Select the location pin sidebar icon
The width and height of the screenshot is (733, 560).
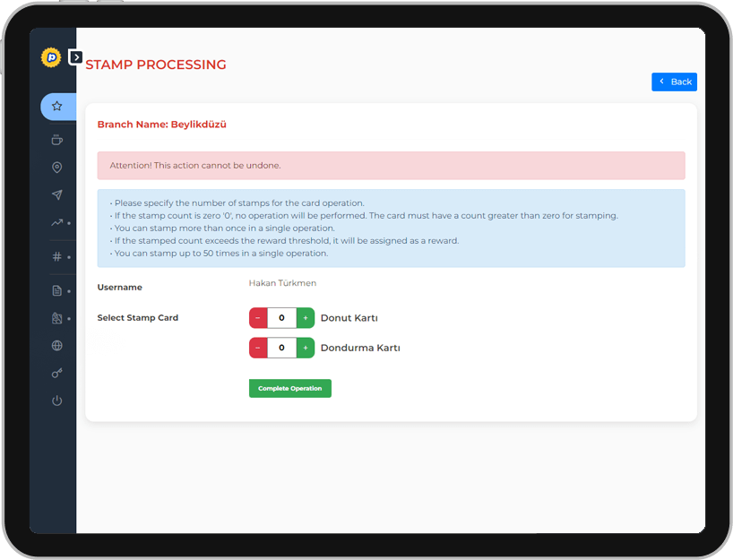click(57, 168)
